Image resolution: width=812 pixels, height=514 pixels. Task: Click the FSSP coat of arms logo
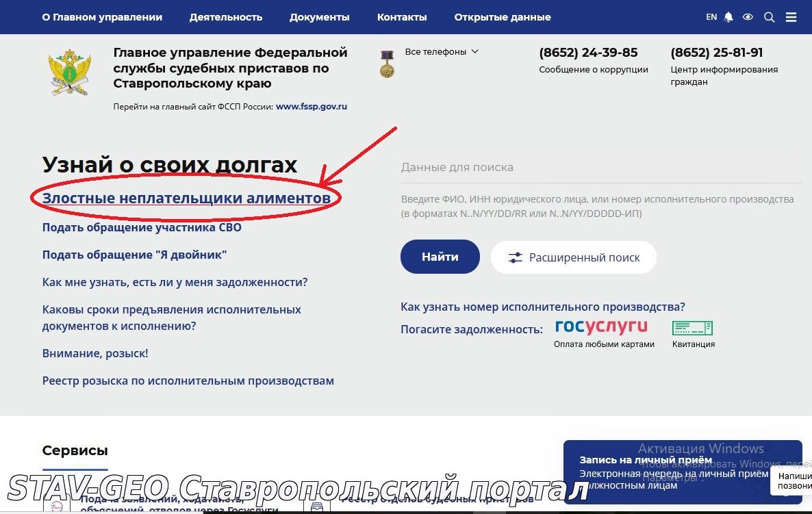[x=70, y=72]
